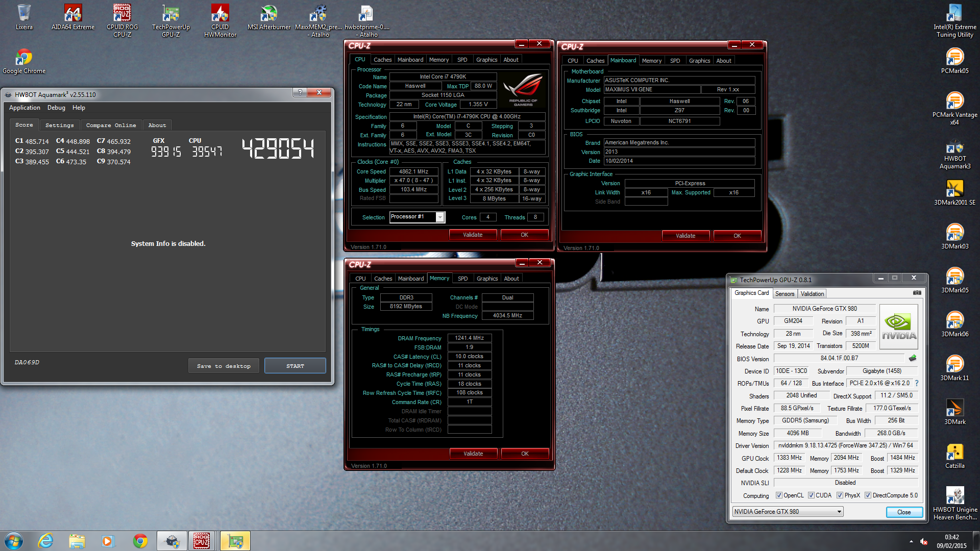Open Debug menu in Aquamark
Viewport: 980px width, 551px height.
(56, 108)
